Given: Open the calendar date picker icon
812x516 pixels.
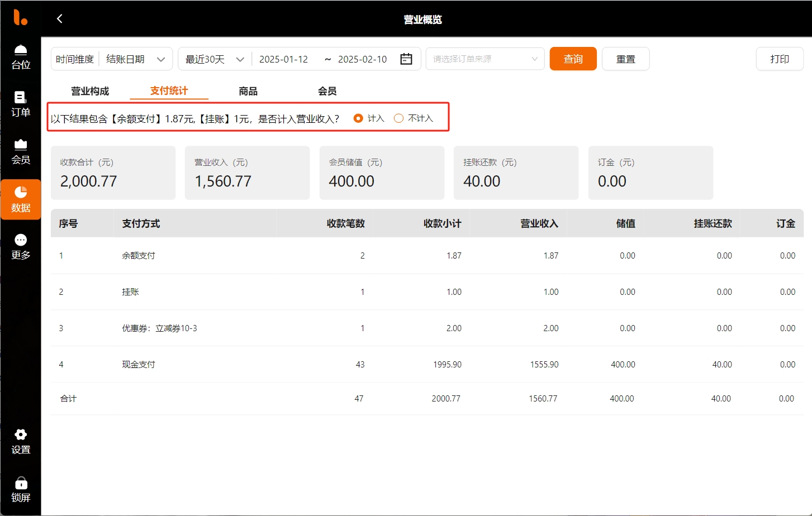Looking at the screenshot, I should [x=406, y=59].
